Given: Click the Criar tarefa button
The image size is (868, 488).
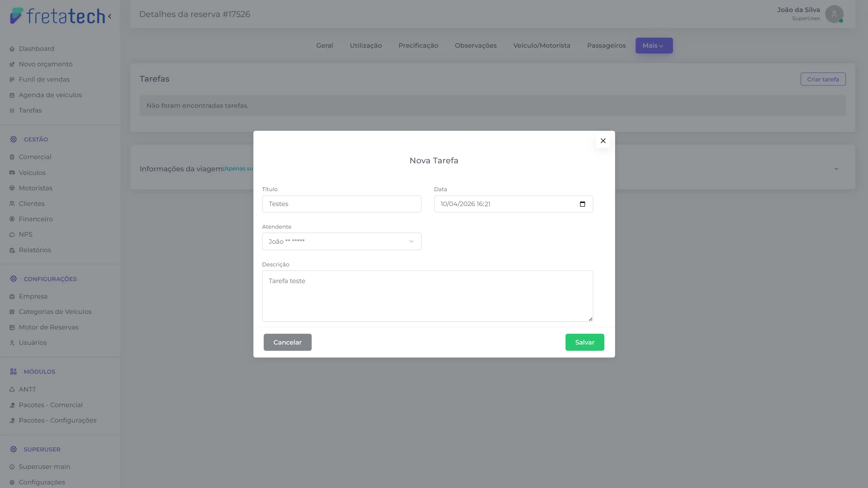Looking at the screenshot, I should [x=823, y=79].
